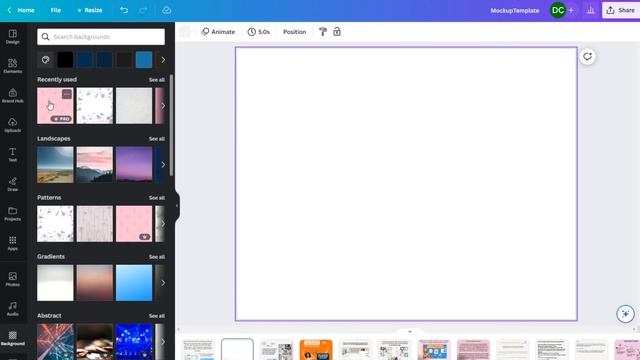Open the Design panel in sidebar
This screenshot has height=360, width=640.
[13, 36]
